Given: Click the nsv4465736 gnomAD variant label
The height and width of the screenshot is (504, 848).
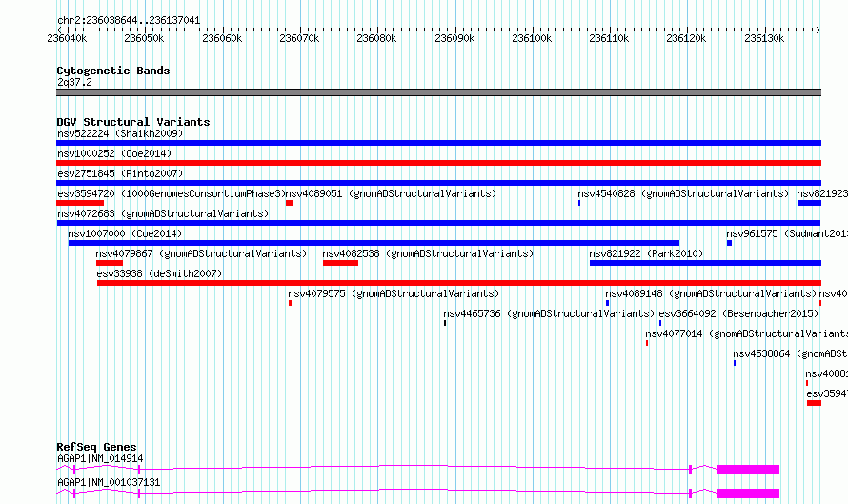Looking at the screenshot, I should tap(549, 313).
